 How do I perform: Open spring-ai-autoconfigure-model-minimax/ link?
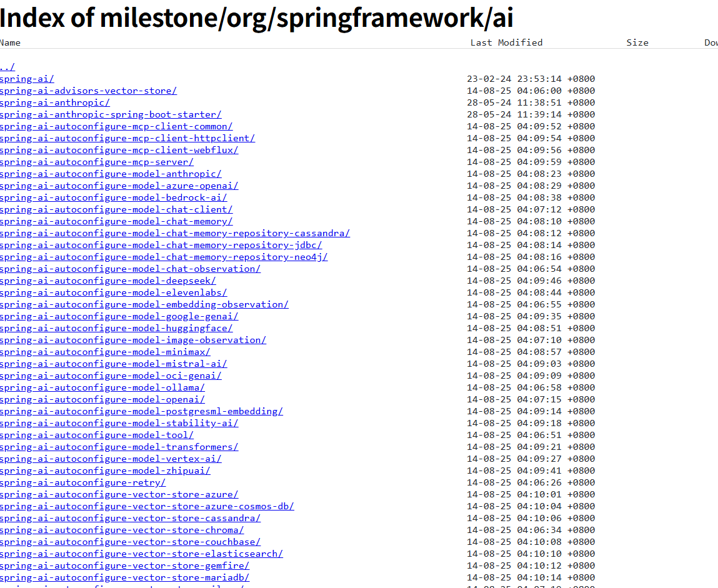pos(106,352)
